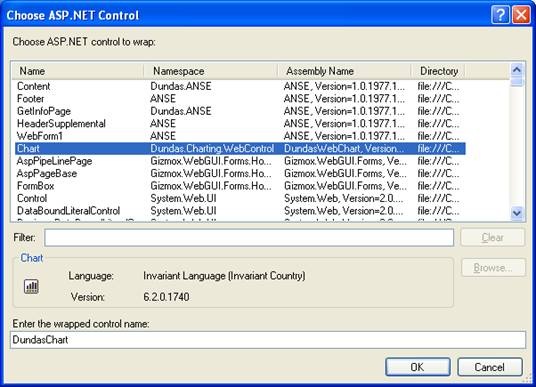Select the Footer control row
Image resolution: width=536 pixels, height=387 pixels.
(240, 98)
